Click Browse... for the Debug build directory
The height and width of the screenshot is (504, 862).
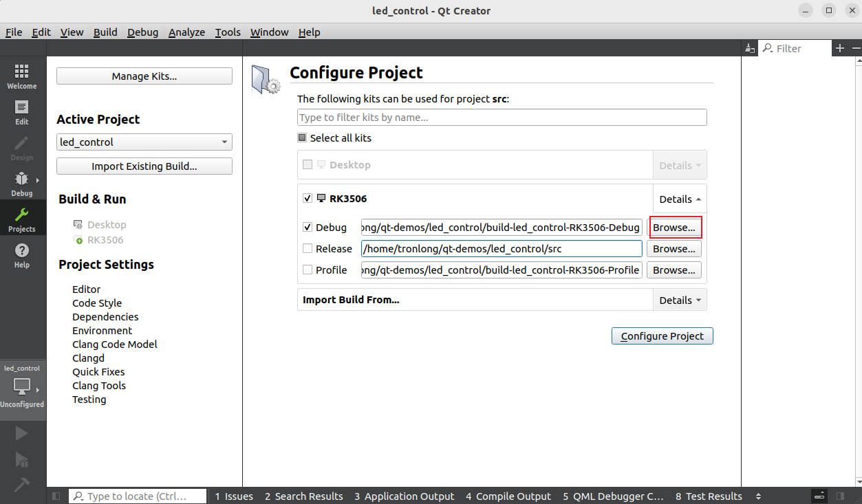[674, 228]
